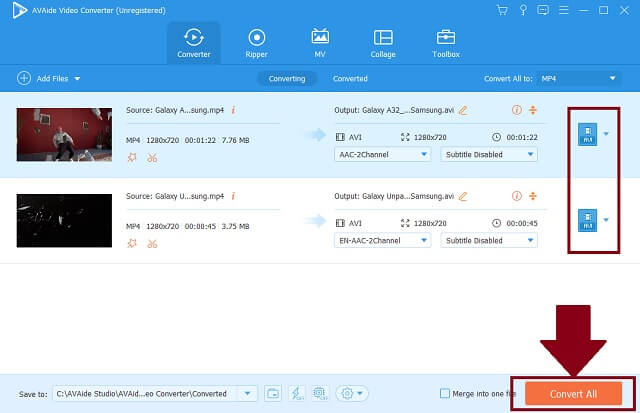Screen dimensions: 640x413
Task: Expand format arrow beside first video's profile
Action: [x=606, y=134]
